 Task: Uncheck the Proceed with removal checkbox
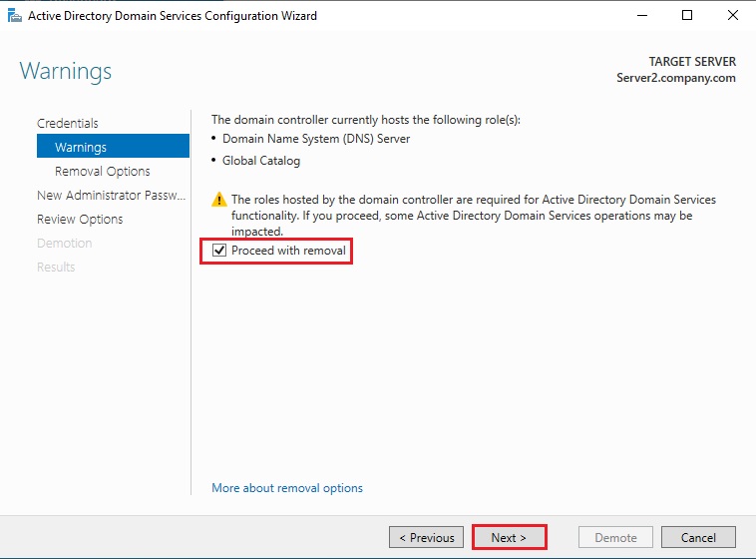[220, 251]
